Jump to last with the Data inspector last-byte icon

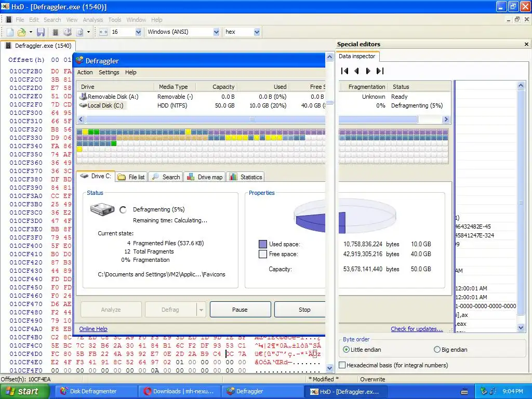click(x=380, y=71)
